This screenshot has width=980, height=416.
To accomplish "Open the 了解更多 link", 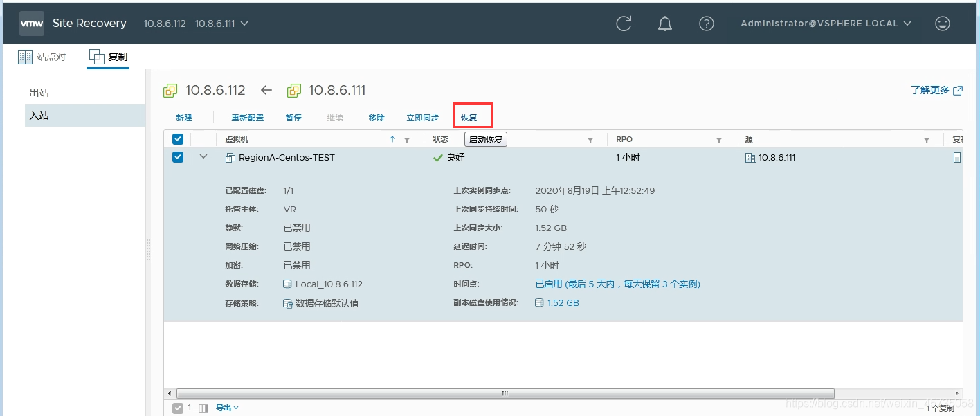I will [x=937, y=90].
